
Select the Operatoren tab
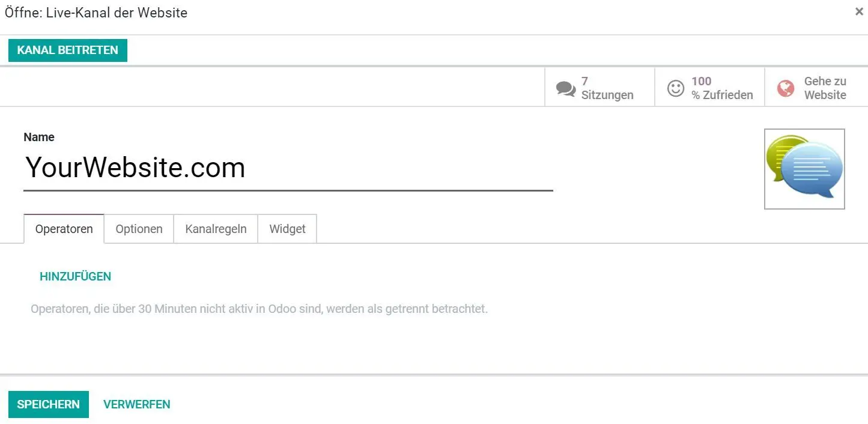coord(64,229)
